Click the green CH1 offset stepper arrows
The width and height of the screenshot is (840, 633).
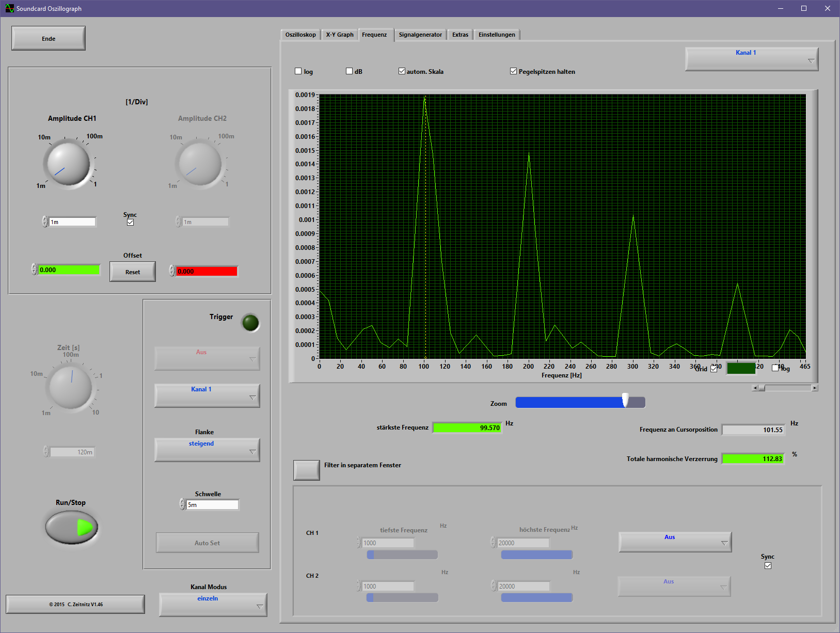[x=35, y=270]
